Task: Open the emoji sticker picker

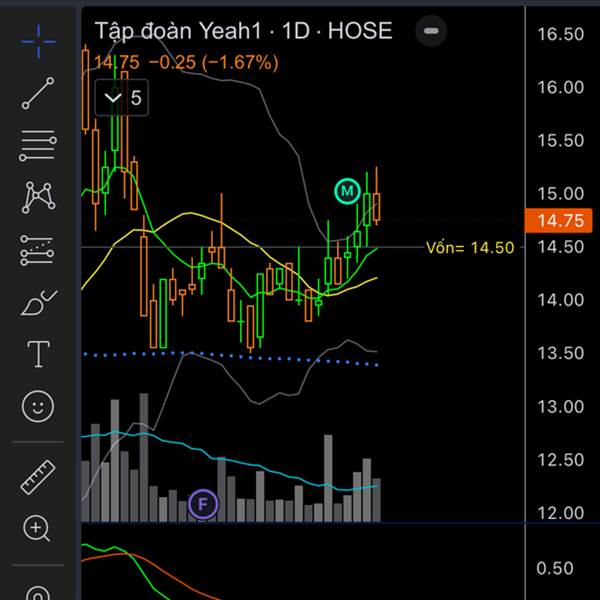Action: coord(38,406)
